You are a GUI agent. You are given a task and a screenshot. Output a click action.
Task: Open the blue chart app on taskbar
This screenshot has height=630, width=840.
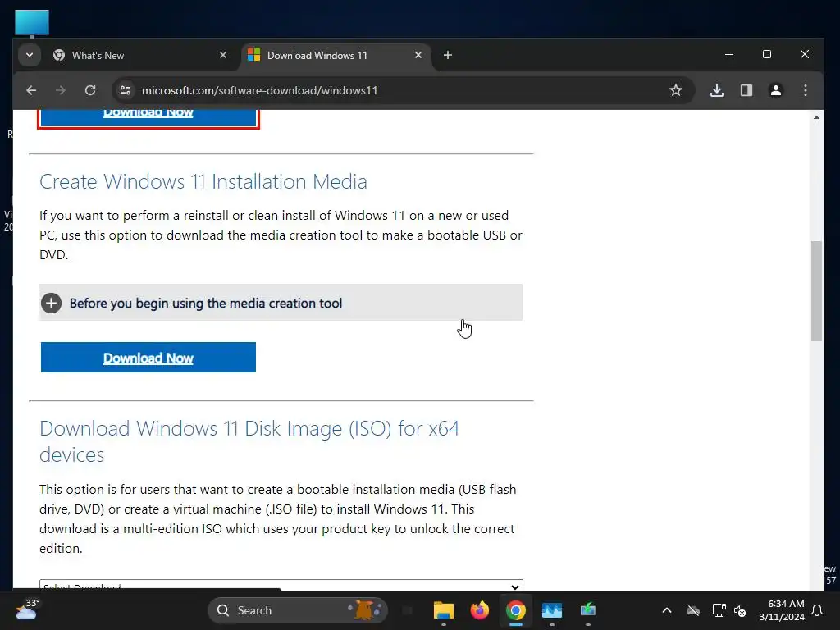pyautogui.click(x=552, y=610)
